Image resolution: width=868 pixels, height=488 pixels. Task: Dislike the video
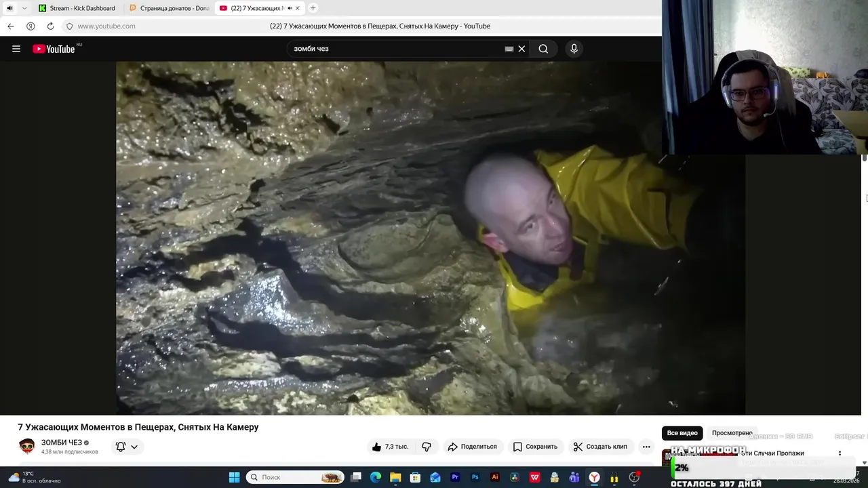pyautogui.click(x=427, y=447)
